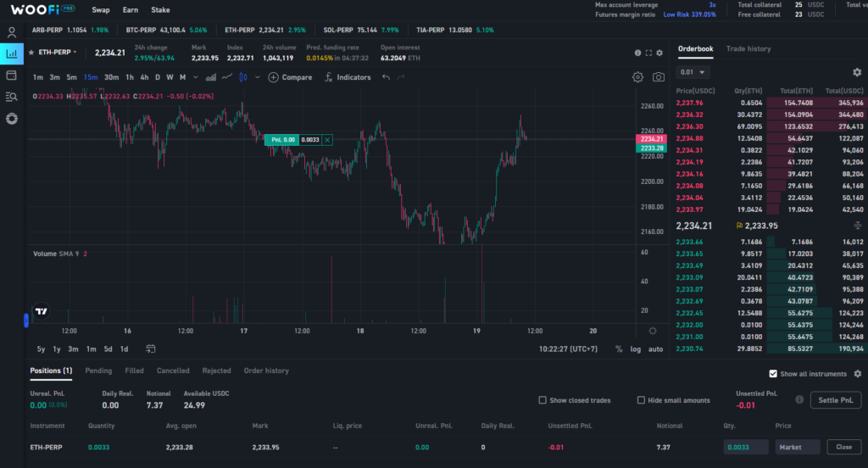
Task: Toggle log price scale
Action: coord(636,349)
